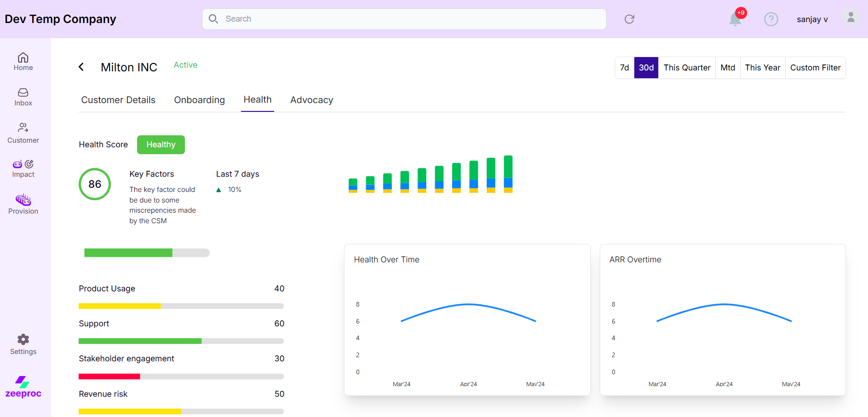Open Home from the sidebar
868x417 pixels.
pos(23,62)
